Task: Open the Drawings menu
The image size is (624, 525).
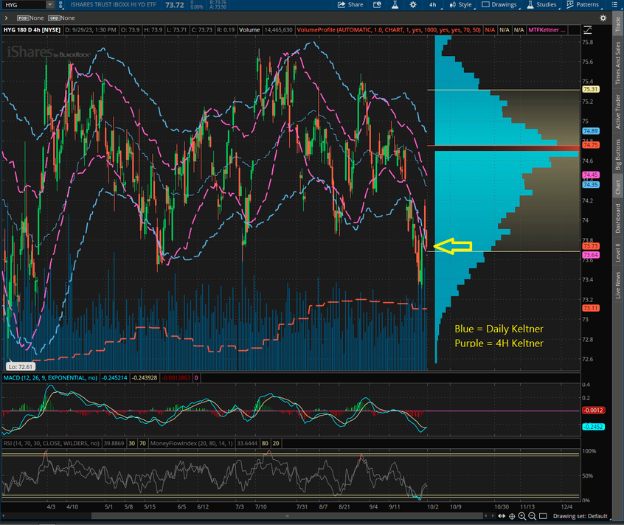Action: [x=500, y=5]
